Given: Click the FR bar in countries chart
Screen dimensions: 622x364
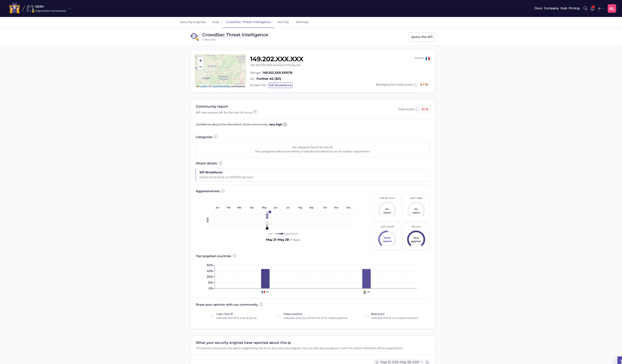Looking at the screenshot, I should pos(265,279).
